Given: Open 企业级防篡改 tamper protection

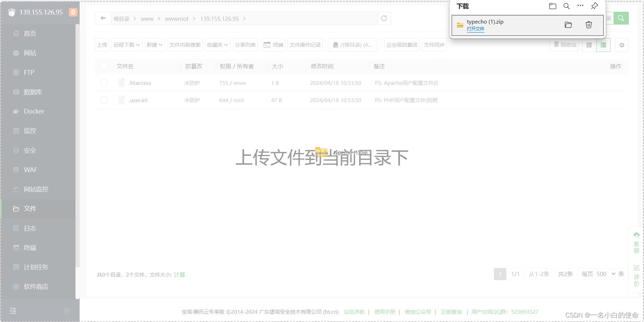Looking at the screenshot, I should click(x=402, y=45).
